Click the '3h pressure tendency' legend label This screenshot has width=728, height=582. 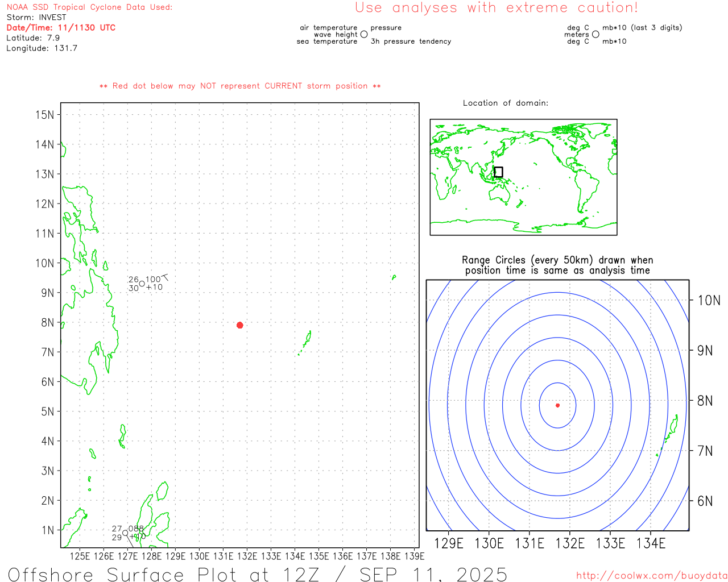click(x=411, y=41)
